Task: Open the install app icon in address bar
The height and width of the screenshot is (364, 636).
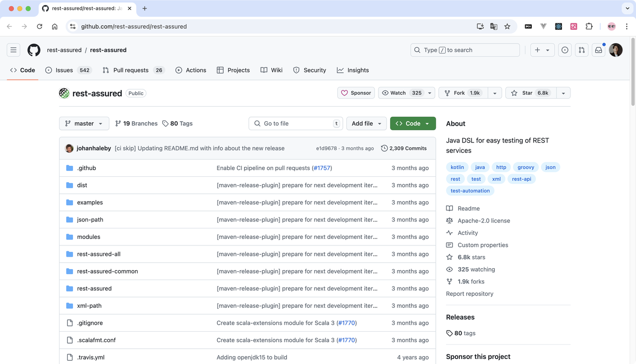Action: (x=480, y=26)
